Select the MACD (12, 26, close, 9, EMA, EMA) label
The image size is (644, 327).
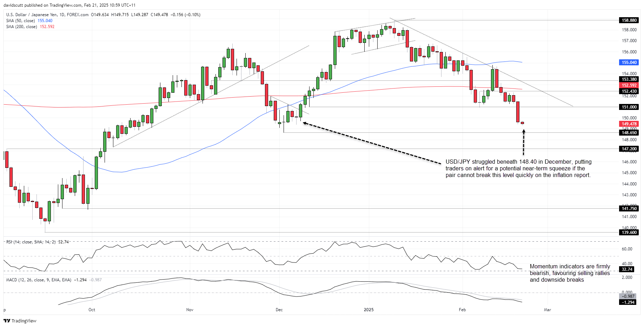tap(39, 280)
